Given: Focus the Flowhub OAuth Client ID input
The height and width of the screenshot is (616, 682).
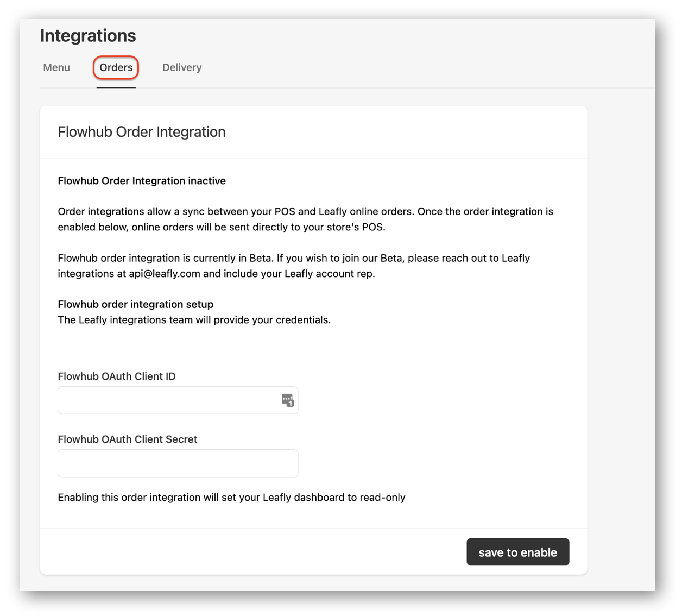Looking at the screenshot, I should tap(168, 400).
